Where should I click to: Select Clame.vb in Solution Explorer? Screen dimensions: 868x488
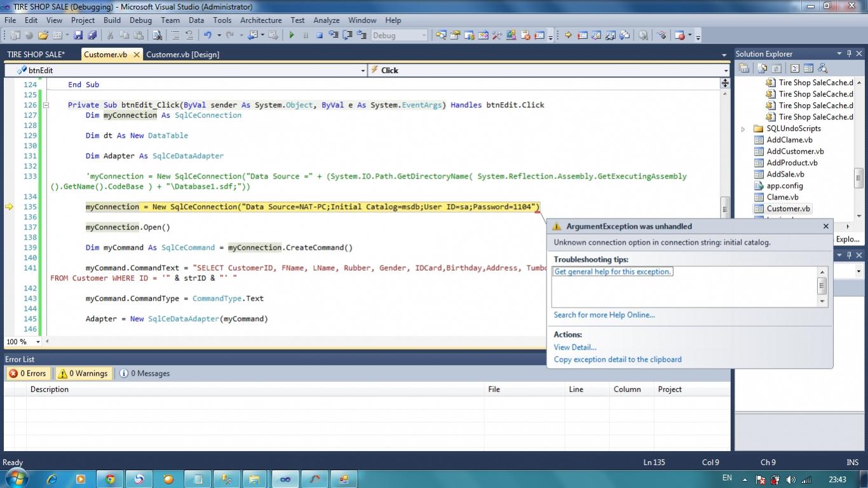click(x=783, y=197)
